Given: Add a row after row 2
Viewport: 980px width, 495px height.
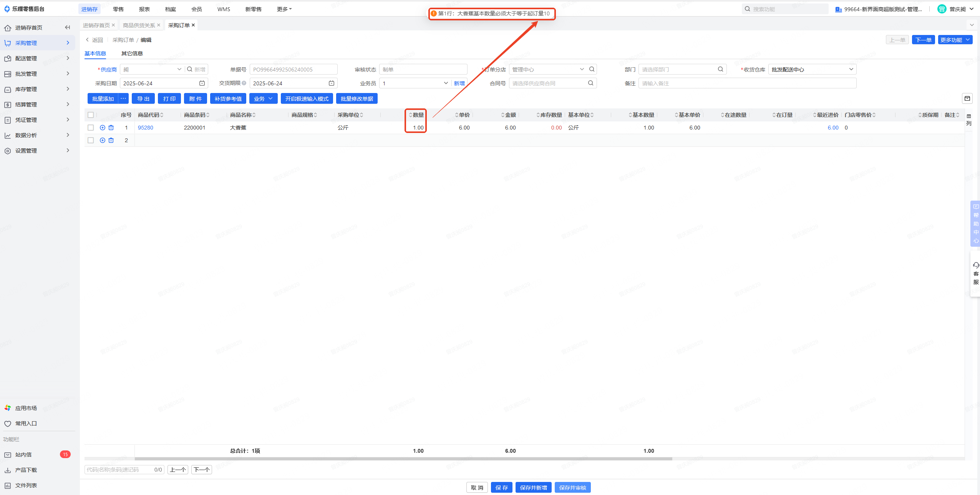Looking at the screenshot, I should tap(103, 140).
